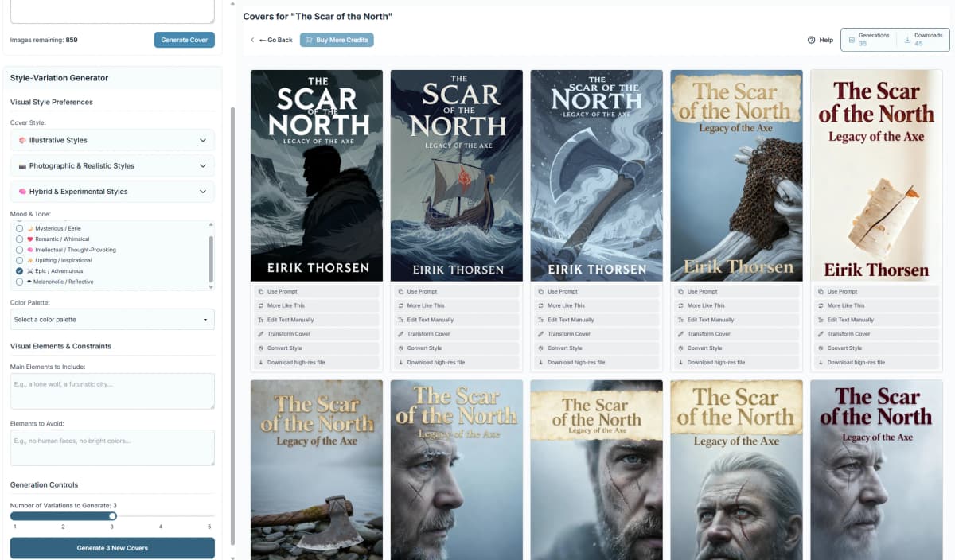
Task: Set variations slider to five
Action: (209, 515)
